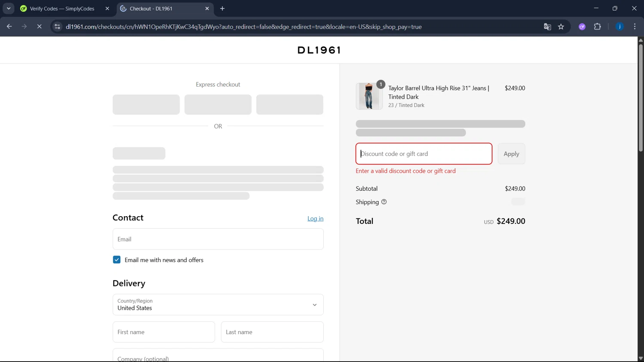Close the Verify Codes — SimplyCodes tab
This screenshot has height=362, width=644.
click(107, 9)
